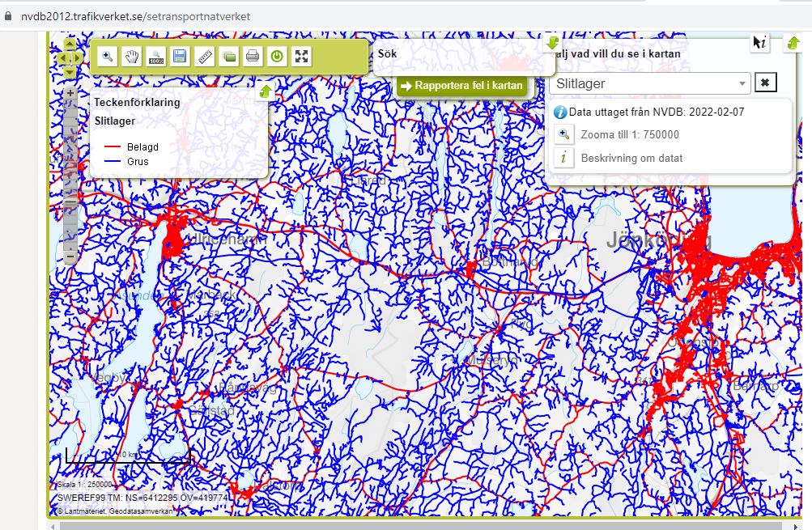Screen dimensions: 812x530
Task: Collapse the layer selection panel arrow
Action: (x=793, y=44)
